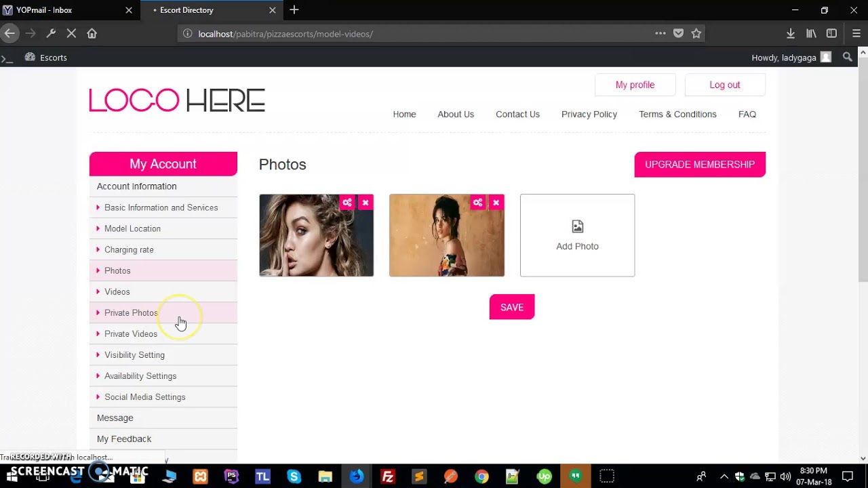Stop page loading with the X button
Viewport: 868px width, 488px height.
71,33
